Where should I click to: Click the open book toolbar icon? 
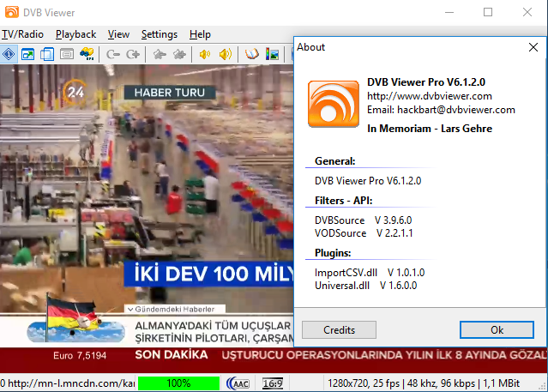click(x=251, y=54)
